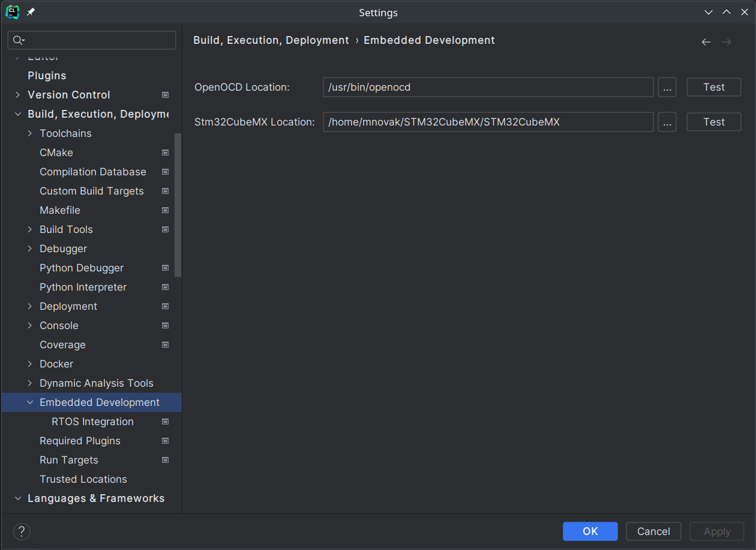This screenshot has width=756, height=550.
Task: Click the search magnifier icon
Action: 18,40
